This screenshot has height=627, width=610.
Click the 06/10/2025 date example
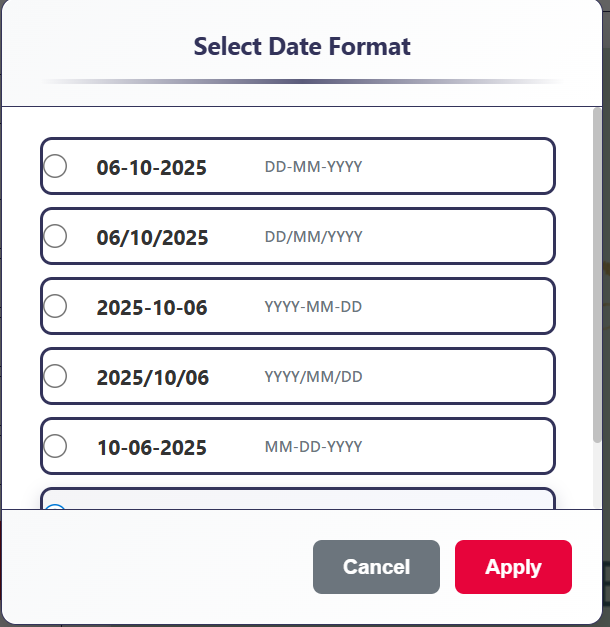point(153,237)
